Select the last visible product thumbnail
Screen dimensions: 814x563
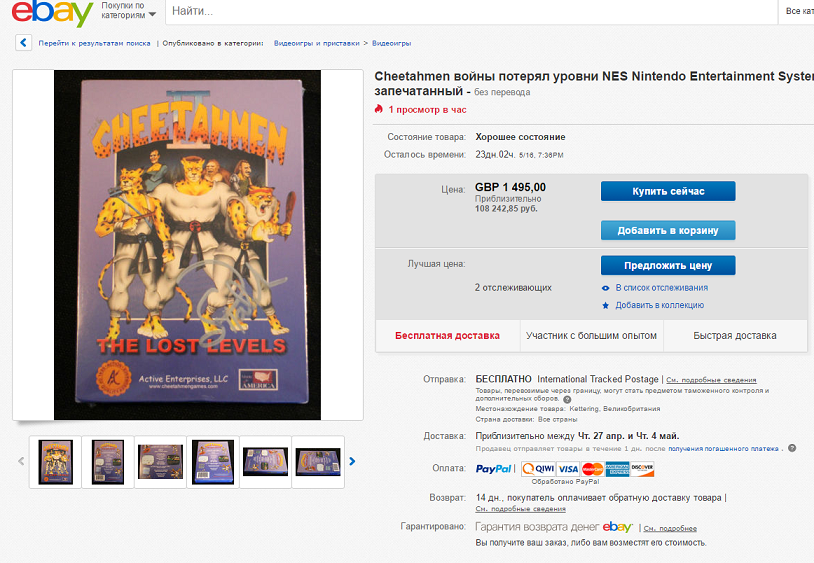click(x=318, y=462)
